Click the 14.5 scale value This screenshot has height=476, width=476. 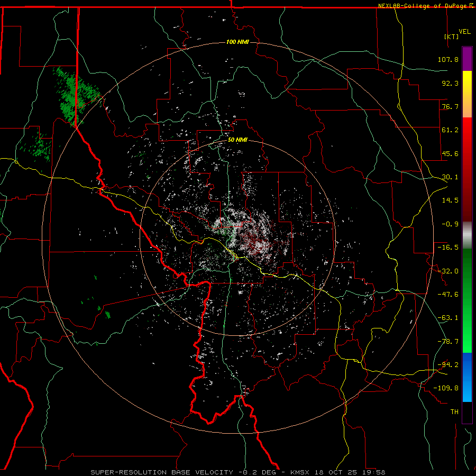click(x=450, y=200)
